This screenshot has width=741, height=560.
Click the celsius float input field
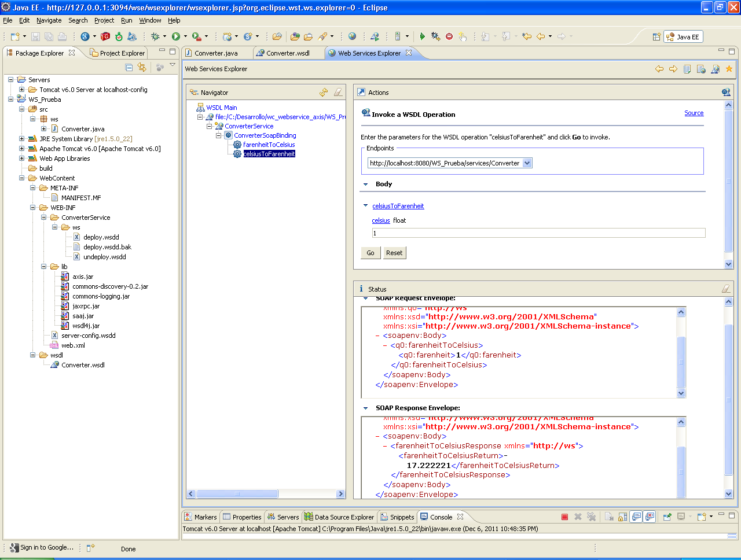[x=538, y=233]
